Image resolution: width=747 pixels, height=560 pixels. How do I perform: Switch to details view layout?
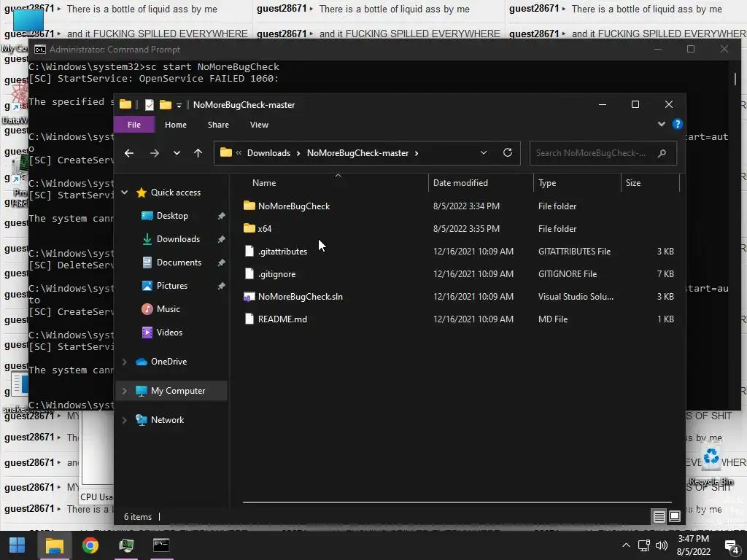point(659,516)
